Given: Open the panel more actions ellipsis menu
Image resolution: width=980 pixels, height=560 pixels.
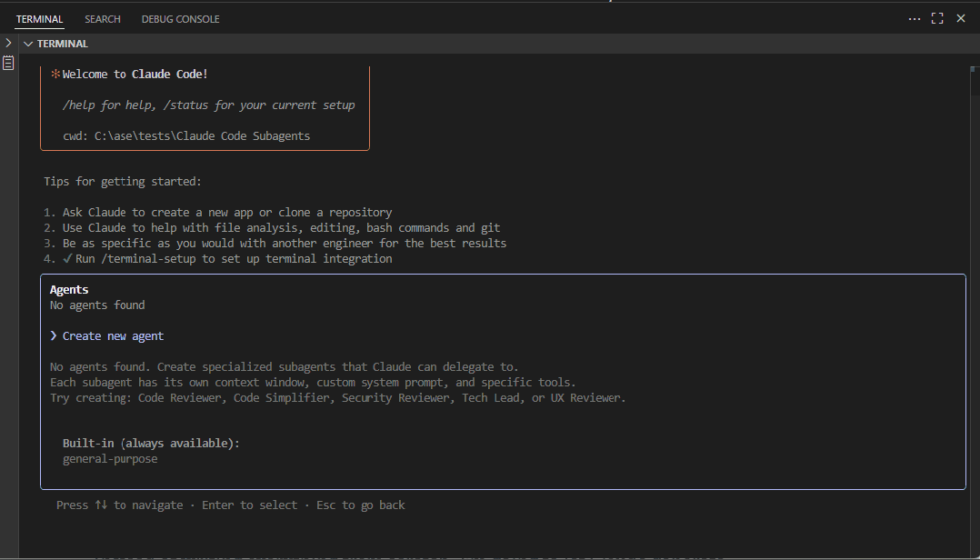Looking at the screenshot, I should (x=915, y=19).
